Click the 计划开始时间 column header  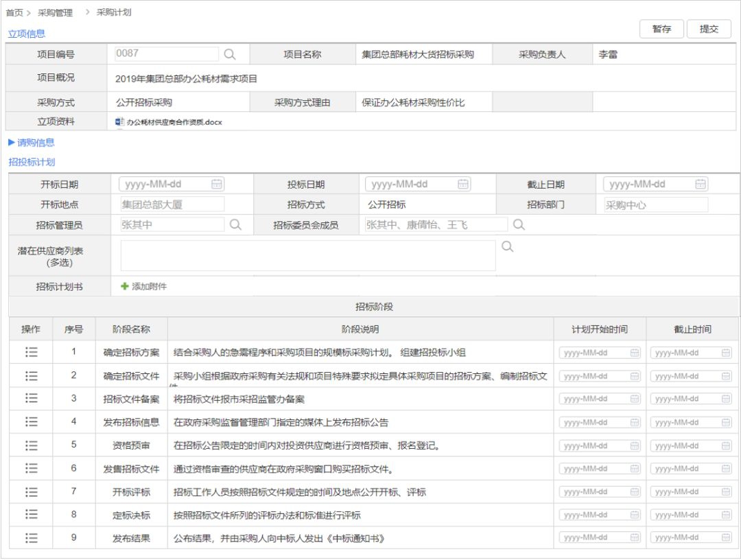coord(600,329)
